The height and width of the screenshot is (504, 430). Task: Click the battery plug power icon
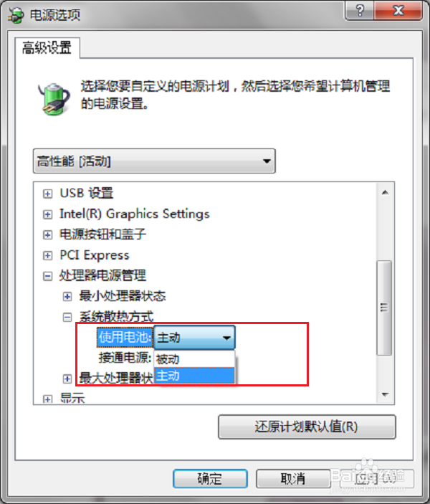click(x=54, y=99)
